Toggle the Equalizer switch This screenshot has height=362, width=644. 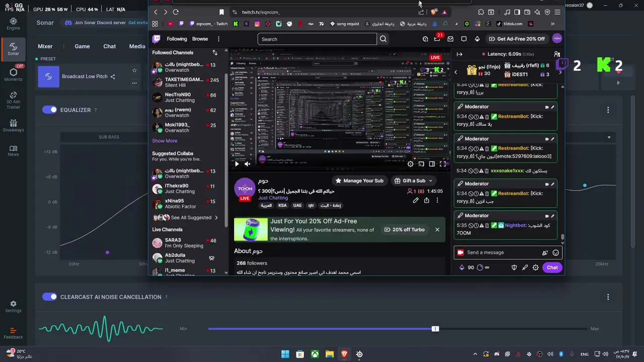click(x=49, y=110)
